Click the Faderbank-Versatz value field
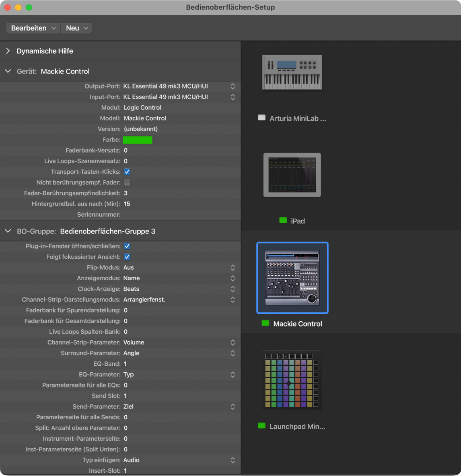This screenshot has height=476, width=461. 126,151
